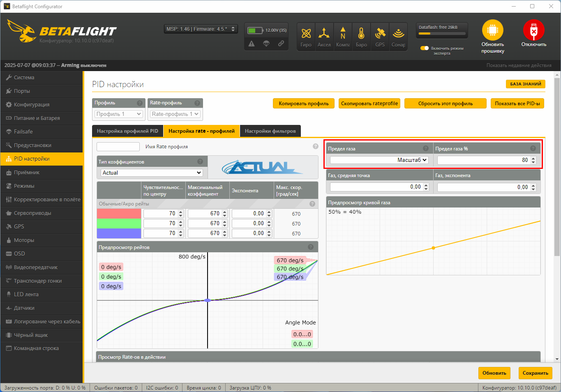
Task: Open help for throttle limit percent
Action: click(533, 148)
